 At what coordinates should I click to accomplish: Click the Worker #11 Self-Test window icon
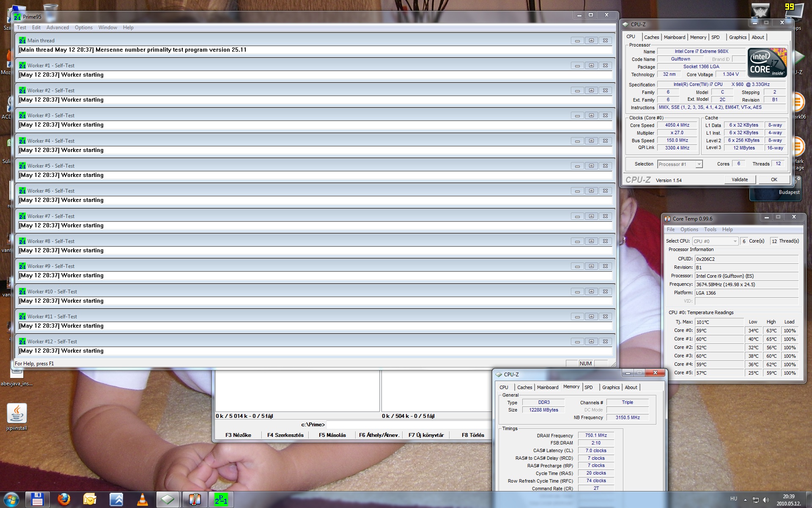click(22, 316)
